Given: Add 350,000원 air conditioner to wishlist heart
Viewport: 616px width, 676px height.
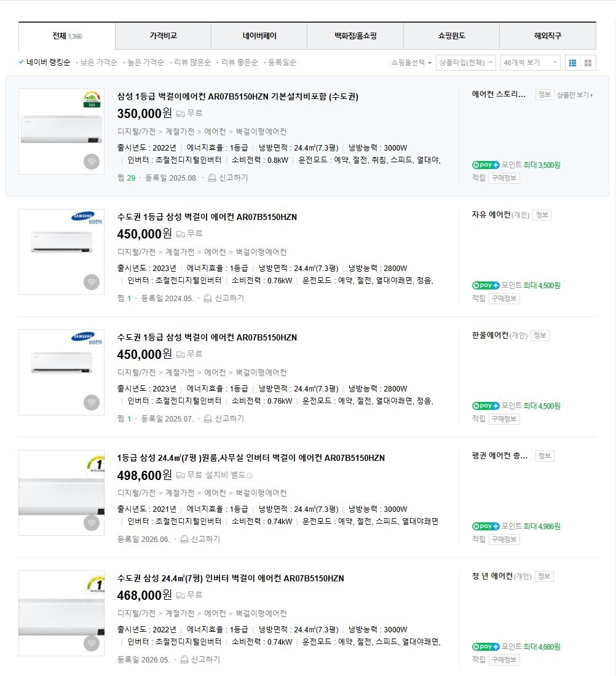Looking at the screenshot, I should [x=92, y=162].
